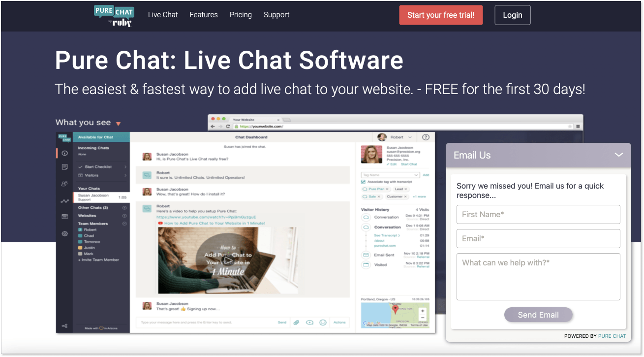This screenshot has height=357, width=644.
Task: Focus the What can we help with box
Action: 538,277
